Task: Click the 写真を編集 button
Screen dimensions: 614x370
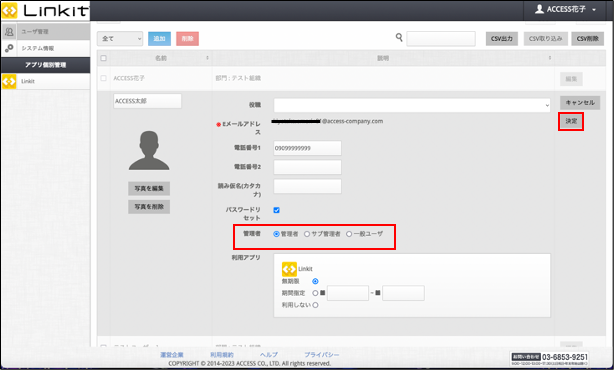Action: point(149,188)
